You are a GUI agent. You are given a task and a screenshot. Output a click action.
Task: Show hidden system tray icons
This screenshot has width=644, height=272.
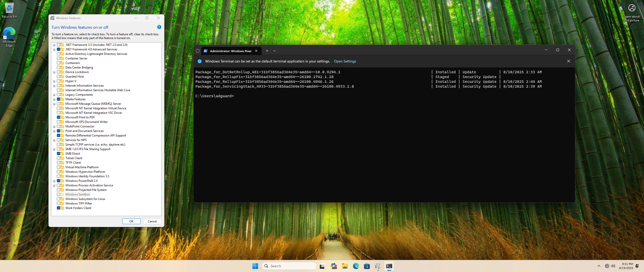599,266
